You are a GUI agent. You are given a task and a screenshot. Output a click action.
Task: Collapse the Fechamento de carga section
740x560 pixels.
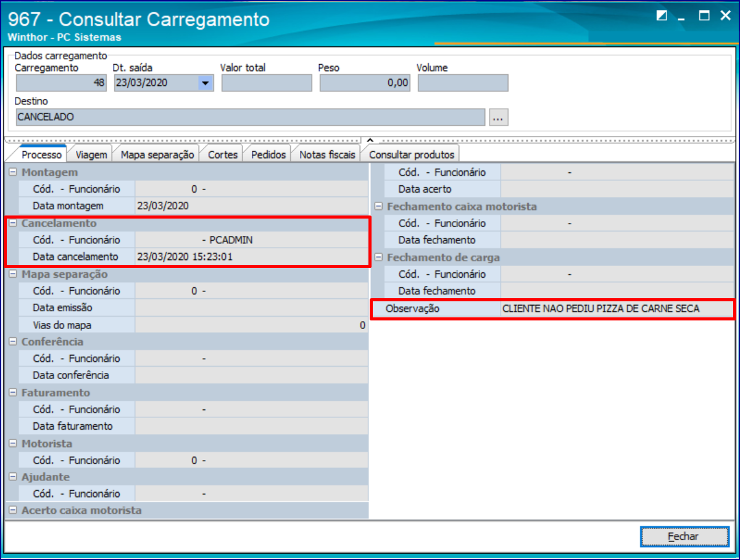tap(378, 257)
